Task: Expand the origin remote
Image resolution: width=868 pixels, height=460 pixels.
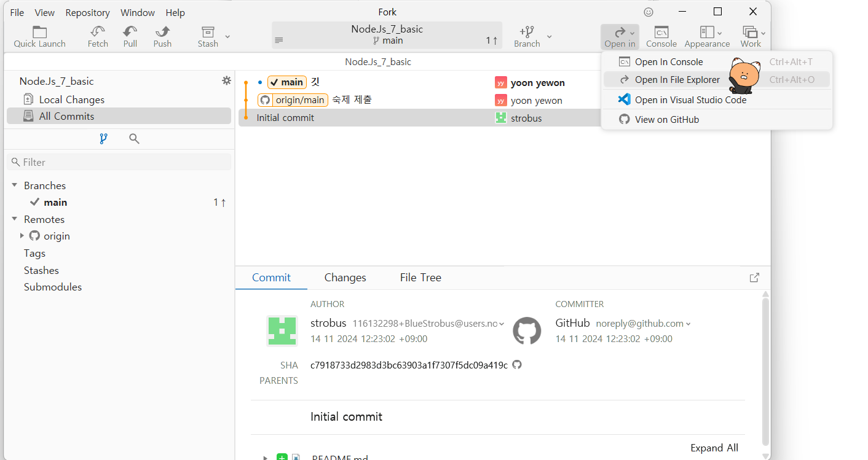Action: [22, 236]
